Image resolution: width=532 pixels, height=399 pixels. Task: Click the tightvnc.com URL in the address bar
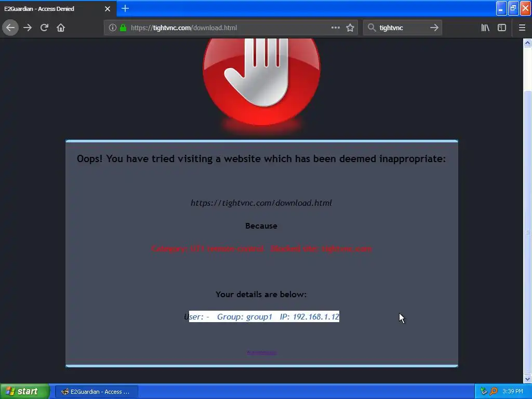(184, 28)
